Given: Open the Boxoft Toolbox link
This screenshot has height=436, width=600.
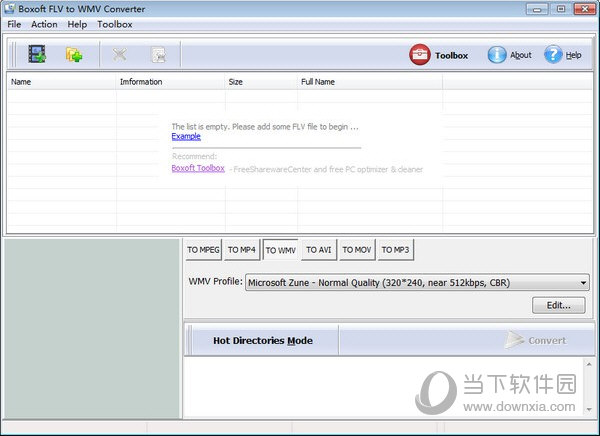Looking at the screenshot, I should pyautogui.click(x=198, y=168).
